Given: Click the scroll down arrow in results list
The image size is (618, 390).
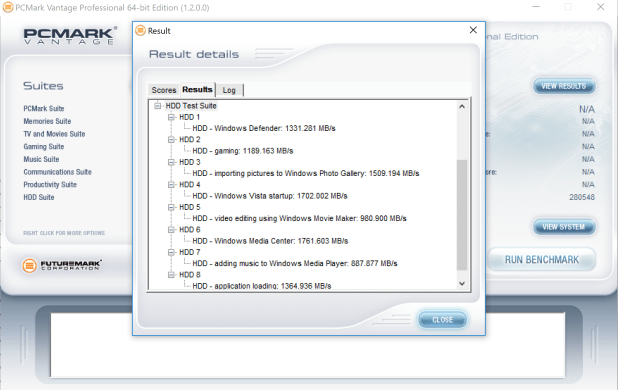Looking at the screenshot, I should point(462,284).
